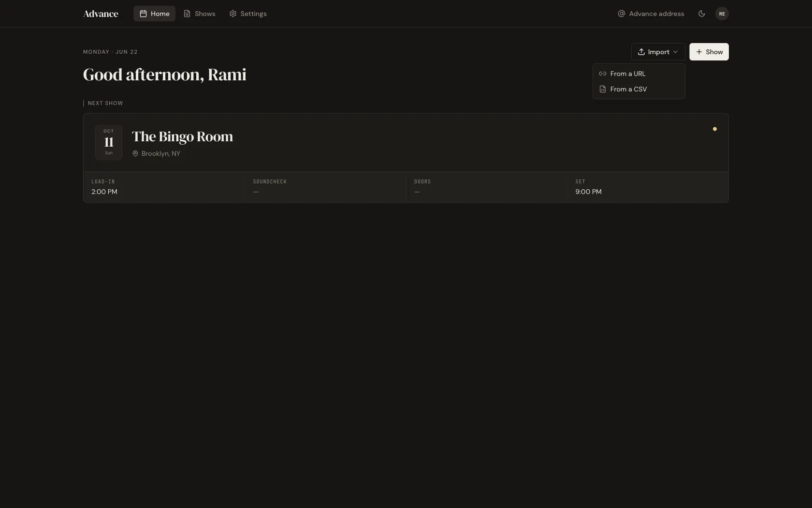Viewport: 812px width, 508px height.
Task: Click the Load-in 2:00 PM value
Action: [104, 192]
